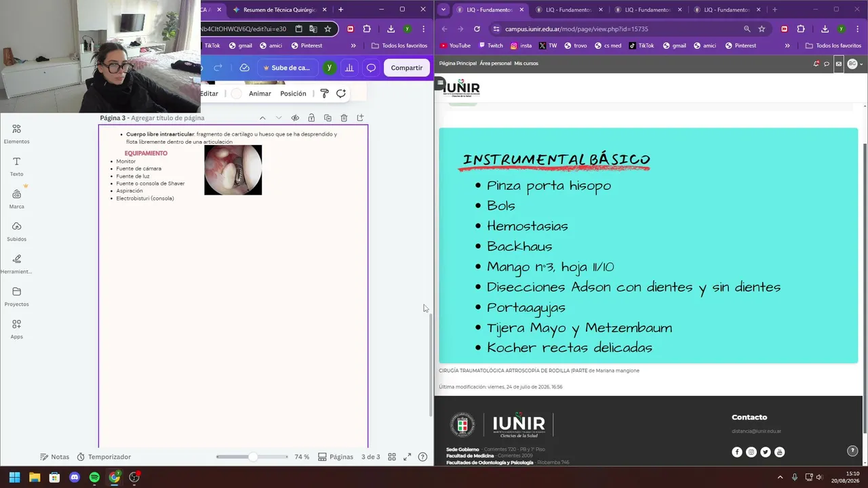Lock page 3 with the padlock icon
The image size is (868, 488).
tap(311, 118)
